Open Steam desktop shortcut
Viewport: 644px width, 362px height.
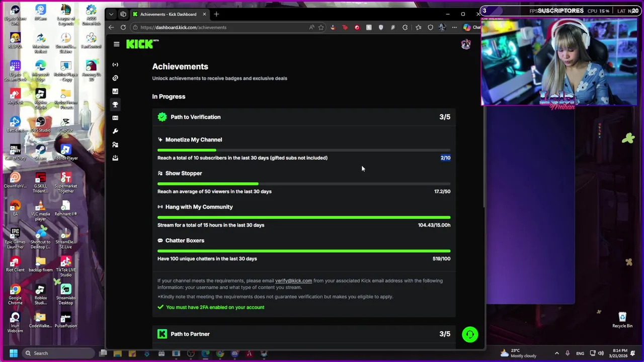click(x=40, y=152)
